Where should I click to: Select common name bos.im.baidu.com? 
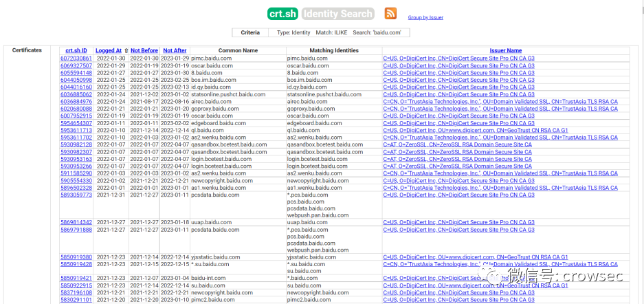click(214, 80)
